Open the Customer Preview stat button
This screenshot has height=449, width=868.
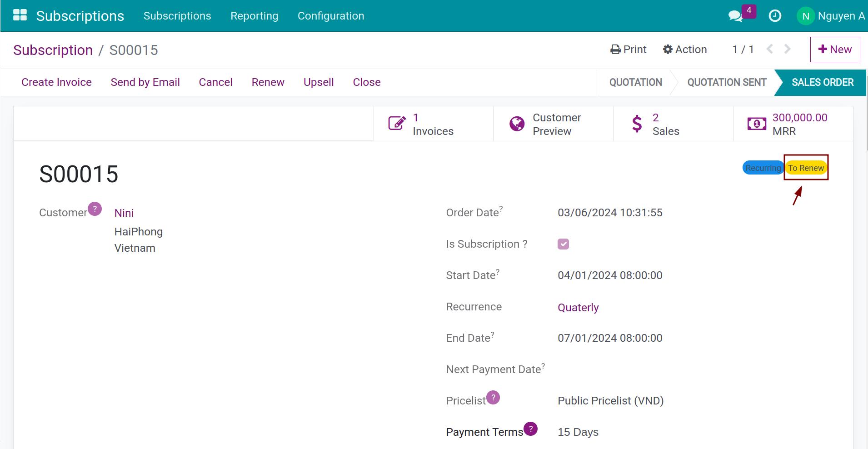(554, 124)
